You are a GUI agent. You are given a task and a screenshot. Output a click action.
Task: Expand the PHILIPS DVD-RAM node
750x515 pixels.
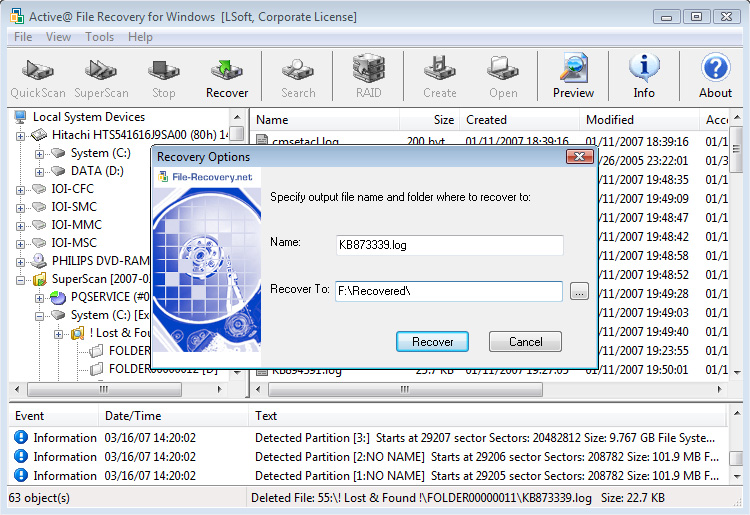20,262
